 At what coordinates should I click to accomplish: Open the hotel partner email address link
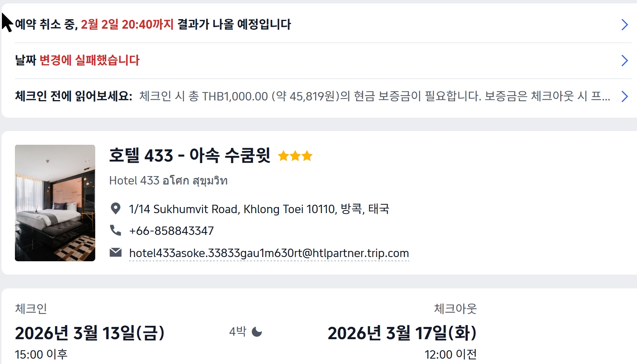tap(269, 253)
